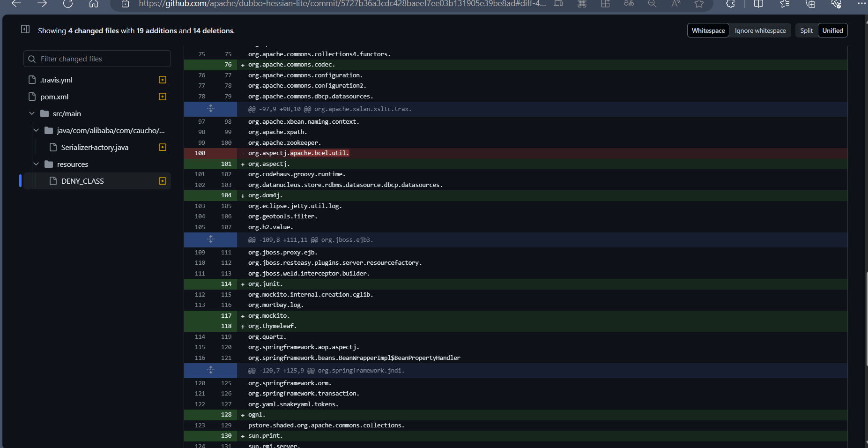
Task: Go forward with the browser forward arrow
Action: (x=42, y=4)
